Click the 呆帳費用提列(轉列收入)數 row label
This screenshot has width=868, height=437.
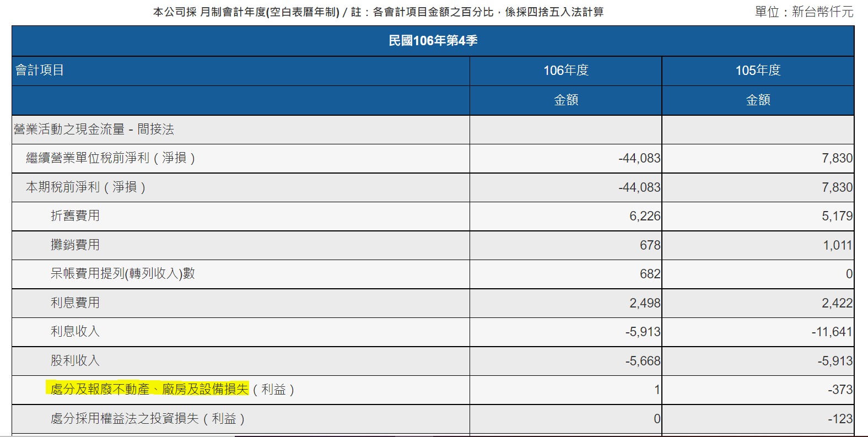pos(122,274)
